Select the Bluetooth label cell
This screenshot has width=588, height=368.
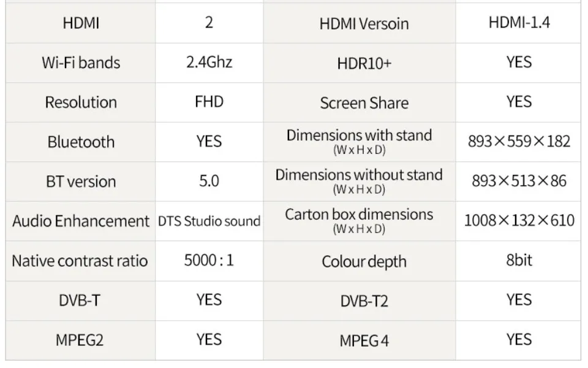(81, 142)
